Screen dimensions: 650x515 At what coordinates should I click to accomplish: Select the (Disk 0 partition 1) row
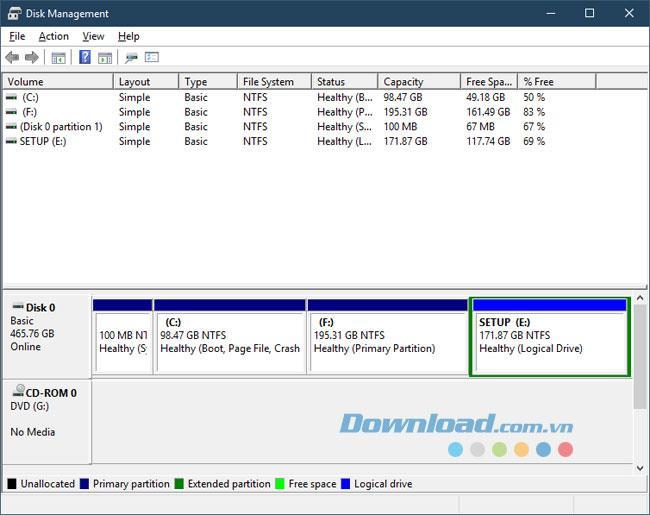pyautogui.click(x=325, y=126)
